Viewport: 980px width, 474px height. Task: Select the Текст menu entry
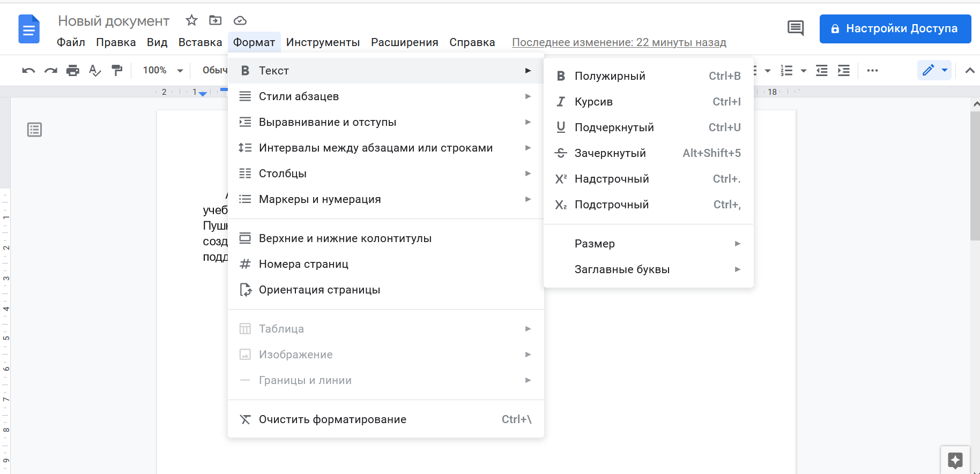386,71
